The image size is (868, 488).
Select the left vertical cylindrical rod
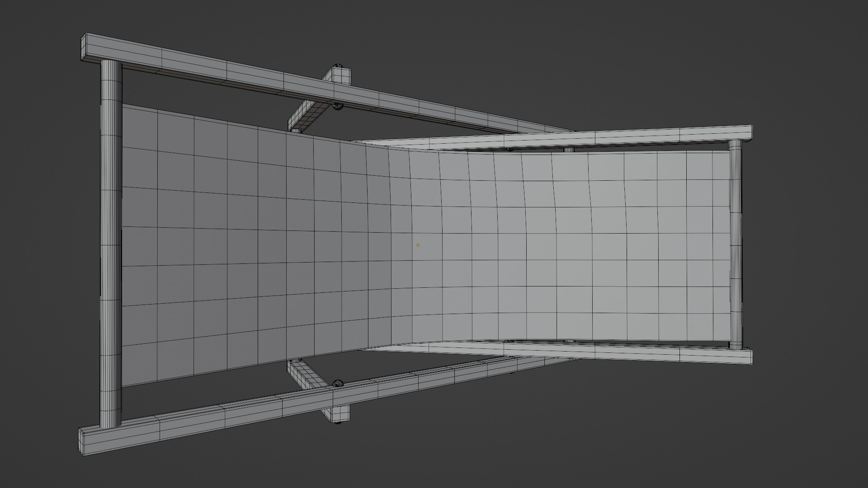tap(111, 244)
